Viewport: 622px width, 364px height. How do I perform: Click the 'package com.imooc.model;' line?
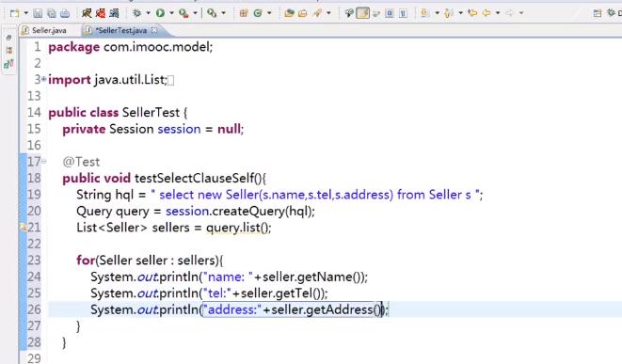[x=131, y=47]
